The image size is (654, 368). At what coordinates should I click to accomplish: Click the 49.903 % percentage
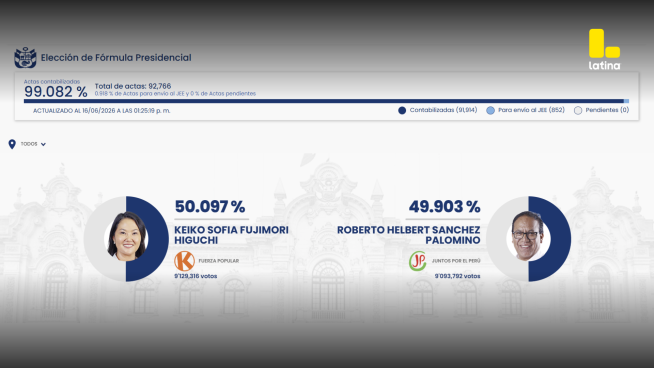pos(445,207)
